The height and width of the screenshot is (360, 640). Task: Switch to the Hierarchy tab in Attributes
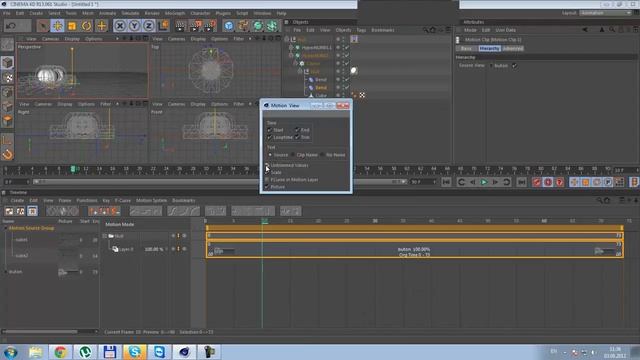pyautogui.click(x=489, y=48)
